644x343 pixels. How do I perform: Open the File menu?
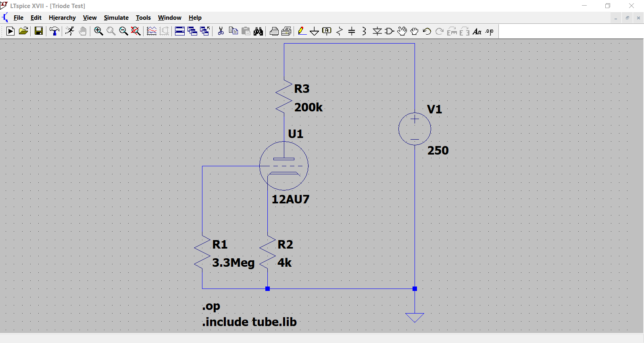[19, 18]
